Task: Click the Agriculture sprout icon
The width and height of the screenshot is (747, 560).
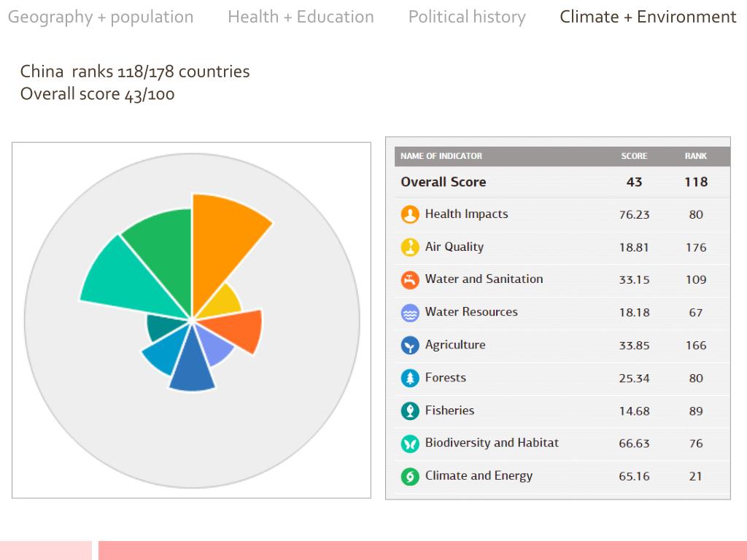Action: coord(410,345)
